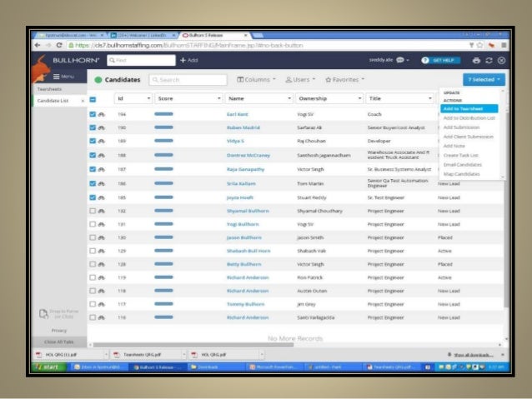Click the green Candidates status circle

98,80
